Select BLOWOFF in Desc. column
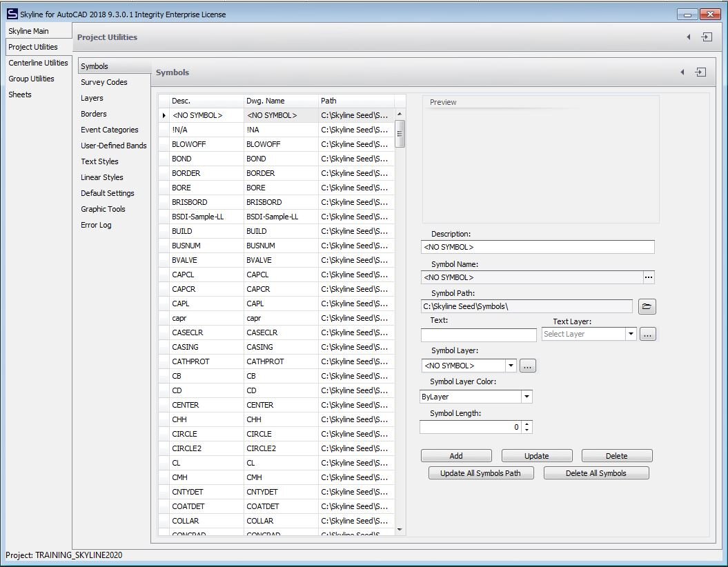Screen dimensions: 728x567 206,144
